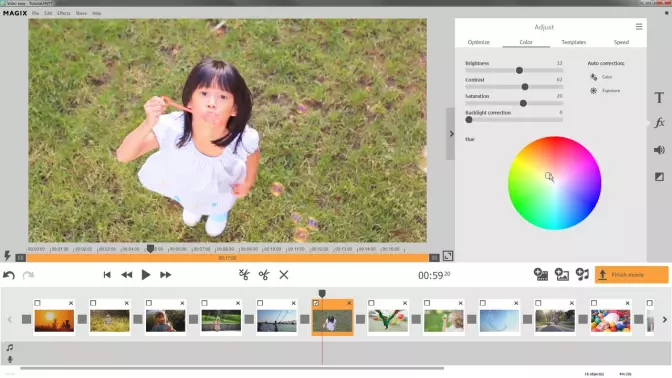Screen dimensions: 672x378
Task: Toggle fullscreen preview icon
Action: point(448,256)
